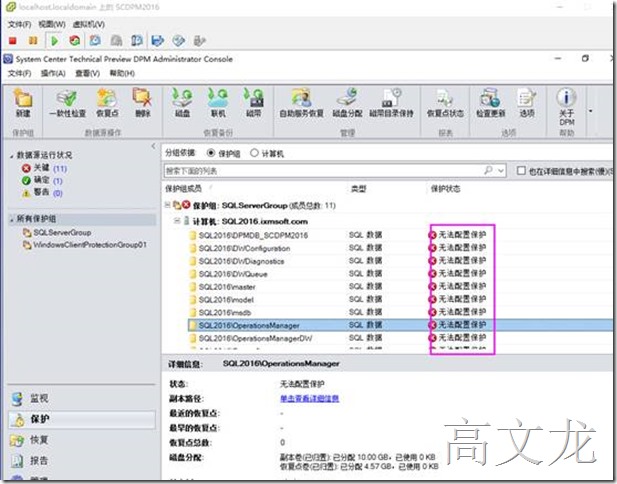Select row SQL2016\OperationsManagerDW
Screen dimensions: 617x484
click(401, 338)
